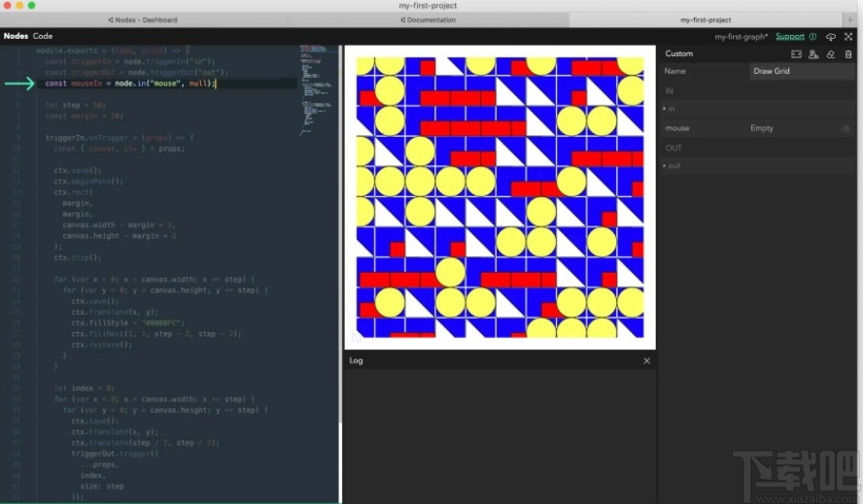Toggle fullscreen with the expand arrows icon
Image resolution: width=863 pixels, height=504 pixels.
[848, 36]
